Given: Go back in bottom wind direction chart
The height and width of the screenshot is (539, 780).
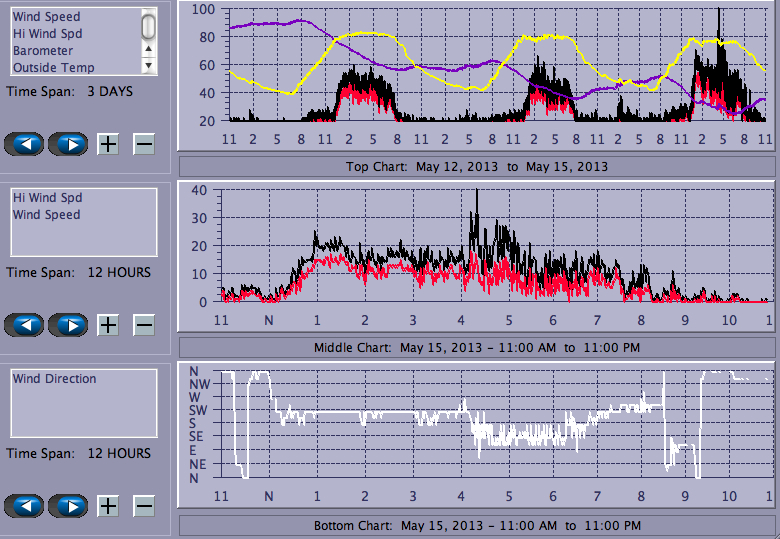Looking at the screenshot, I should click(25, 506).
